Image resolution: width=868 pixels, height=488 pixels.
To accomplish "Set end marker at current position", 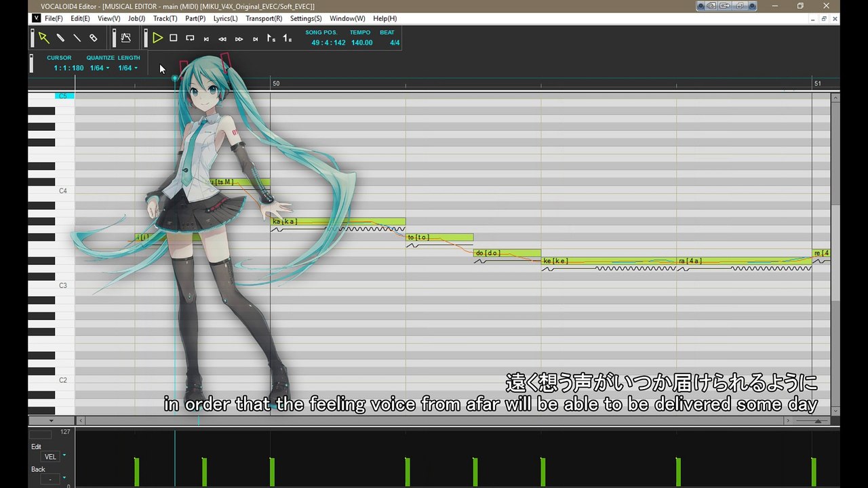I will click(288, 39).
